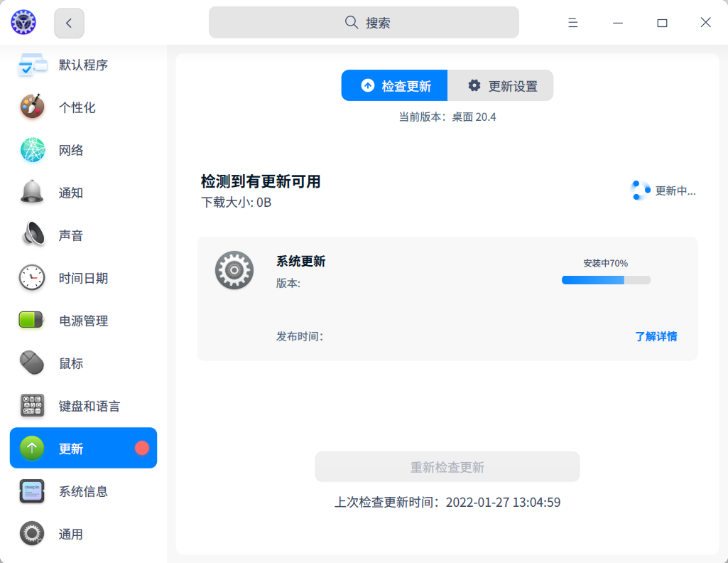Click the 更新中 spinner indicator
This screenshot has height=563, width=728.
(639, 190)
